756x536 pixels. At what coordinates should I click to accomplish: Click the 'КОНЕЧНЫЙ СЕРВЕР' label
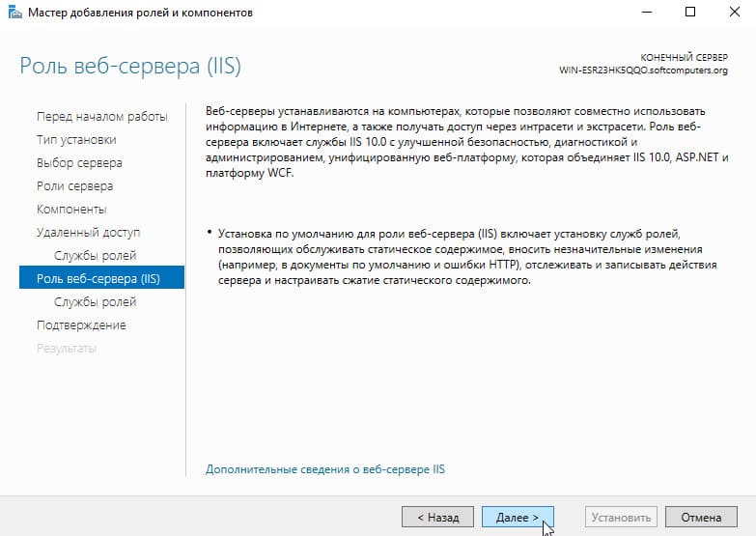click(x=684, y=57)
